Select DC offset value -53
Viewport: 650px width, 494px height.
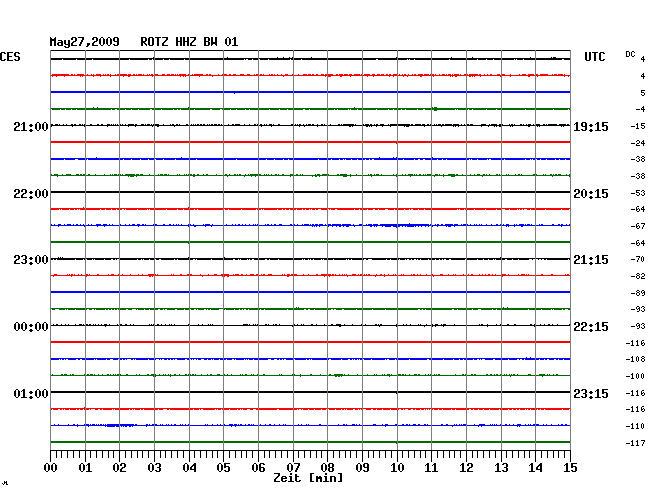click(638, 193)
